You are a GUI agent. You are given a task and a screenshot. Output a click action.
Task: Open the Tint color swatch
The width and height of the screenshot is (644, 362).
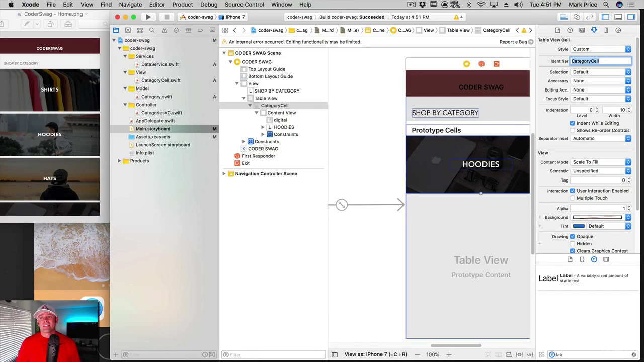[579, 226]
